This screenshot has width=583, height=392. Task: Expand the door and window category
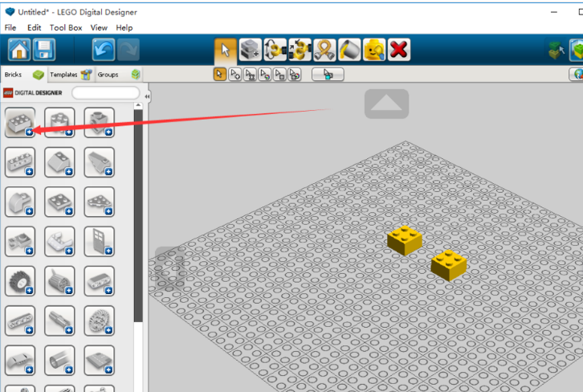(x=100, y=242)
